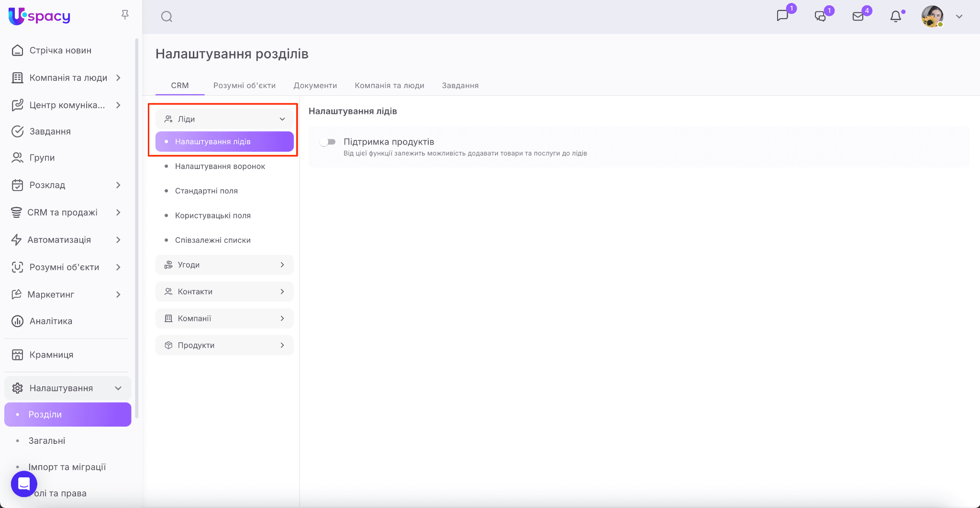Image resolution: width=980 pixels, height=508 pixels.
Task: Open Налаштування воронок settings
Action: (x=220, y=166)
